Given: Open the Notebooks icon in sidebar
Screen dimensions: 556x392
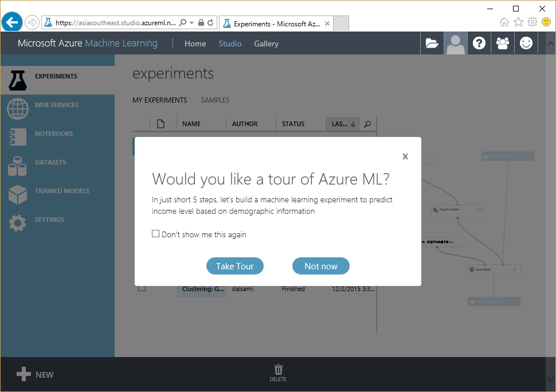Looking at the screenshot, I should point(18,137).
